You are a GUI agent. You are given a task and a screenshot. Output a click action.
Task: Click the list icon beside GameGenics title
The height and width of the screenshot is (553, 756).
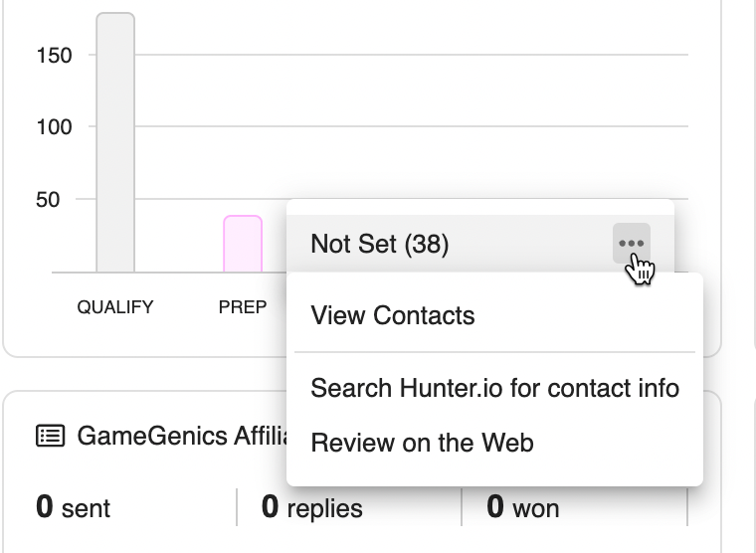tap(51, 436)
